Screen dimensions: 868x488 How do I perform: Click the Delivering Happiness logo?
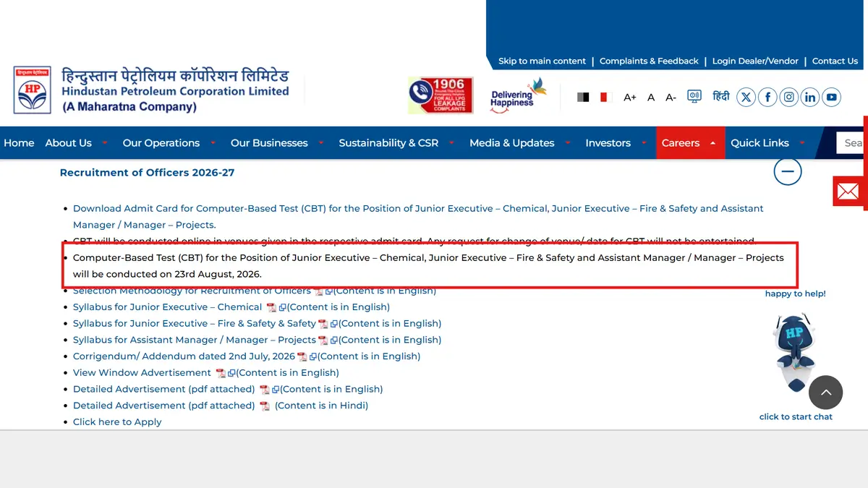tap(518, 96)
